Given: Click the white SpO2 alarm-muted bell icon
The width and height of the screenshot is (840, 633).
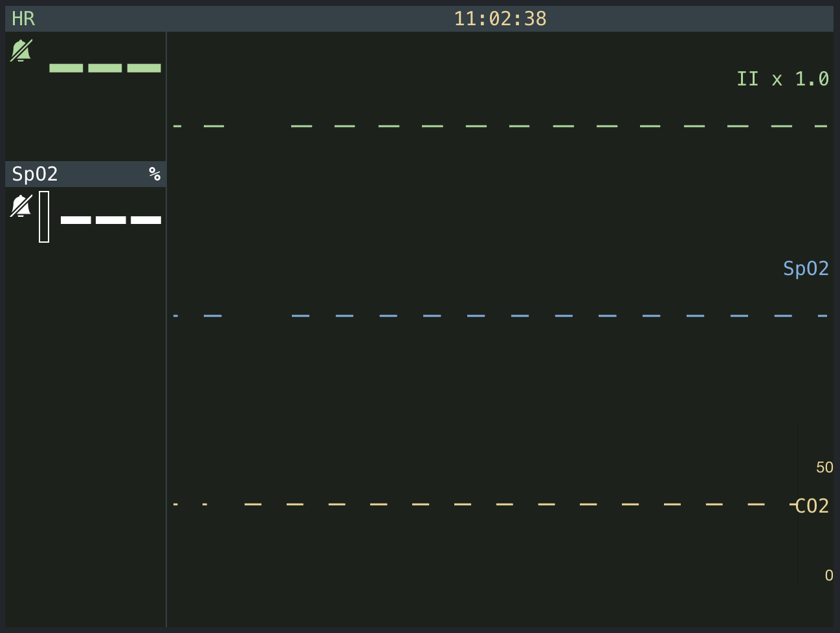Looking at the screenshot, I should pos(21,206).
